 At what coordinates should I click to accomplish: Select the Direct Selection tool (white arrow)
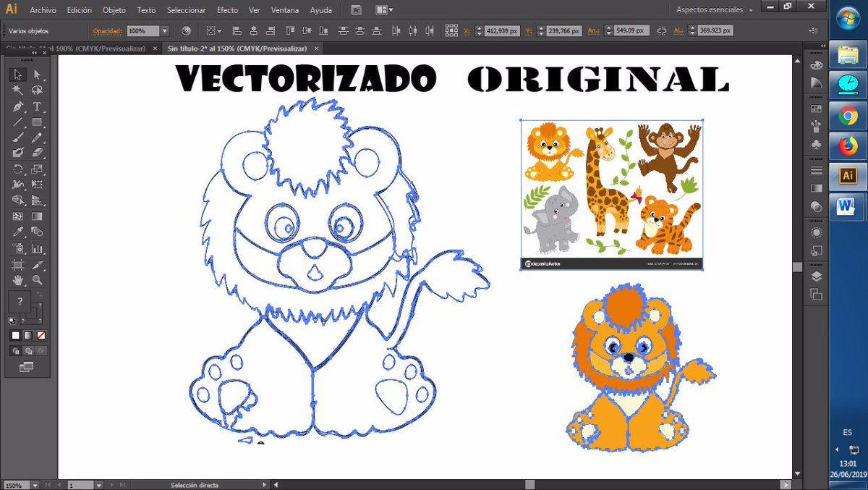(x=37, y=75)
